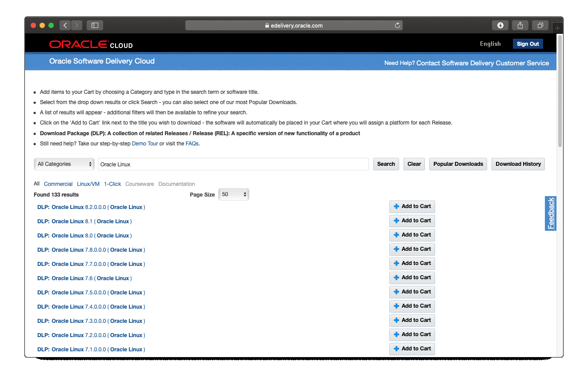Viewport: 588px width, 390px height.
Task: Open the All Categories dropdown
Action: click(64, 164)
